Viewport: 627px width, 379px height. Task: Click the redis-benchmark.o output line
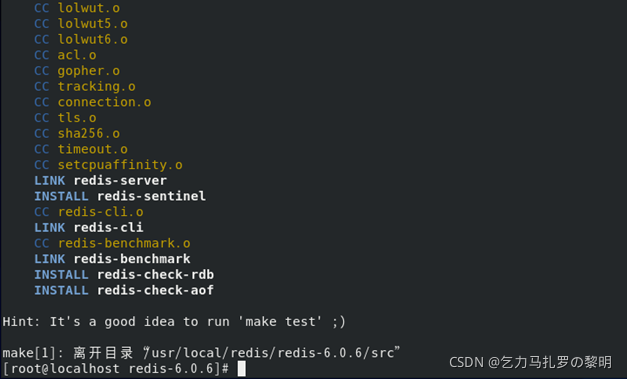112,243
